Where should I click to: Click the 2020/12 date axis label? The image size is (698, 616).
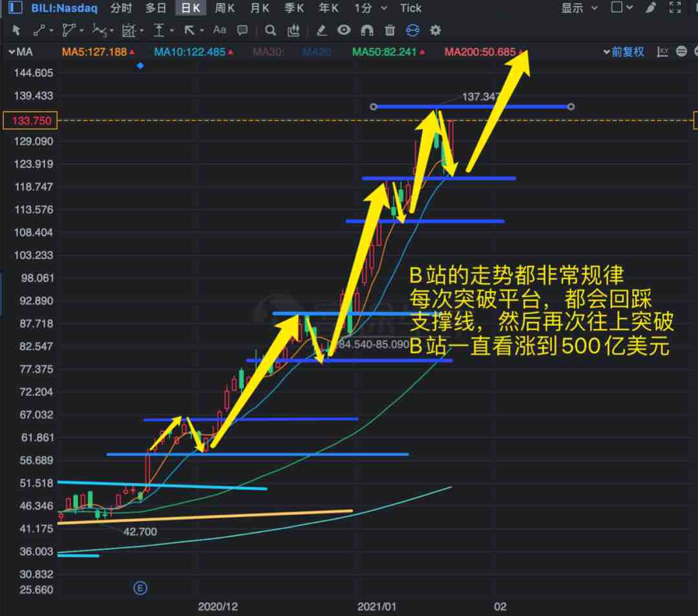click(x=218, y=607)
